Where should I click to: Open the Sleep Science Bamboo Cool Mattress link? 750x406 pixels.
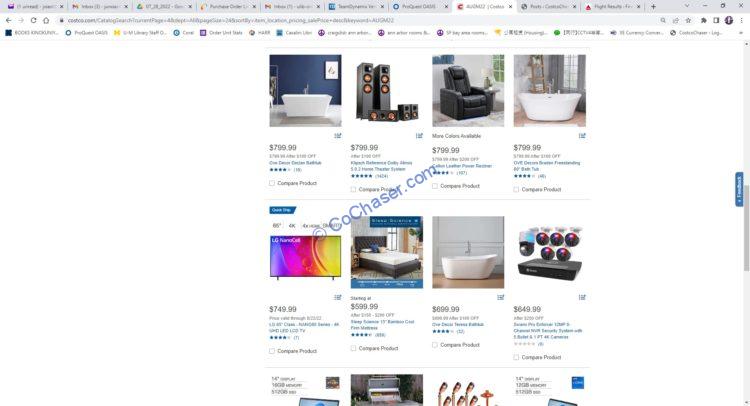tap(382, 325)
